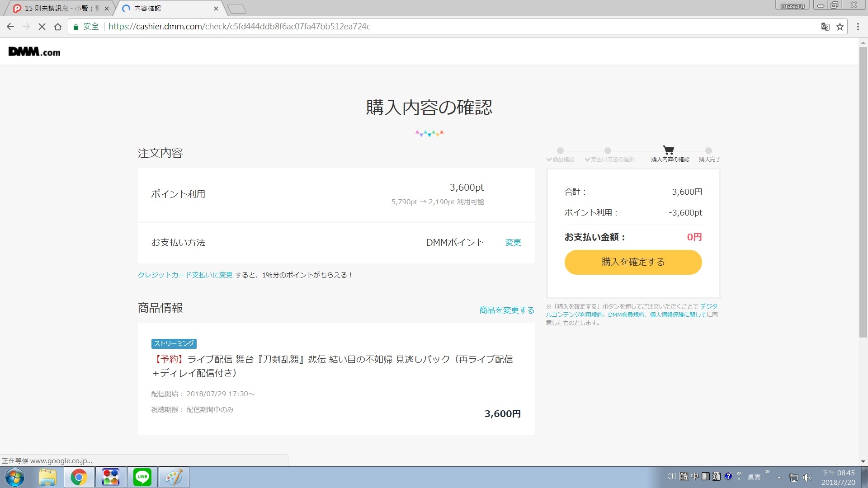The image size is (868, 488).
Task: Toggle the 中 Chinese input mode
Action: [695, 476]
